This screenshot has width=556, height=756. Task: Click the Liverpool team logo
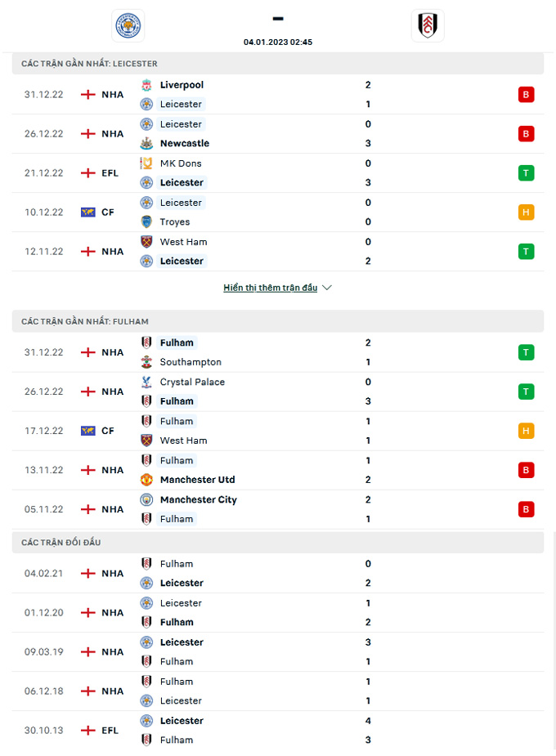point(146,85)
